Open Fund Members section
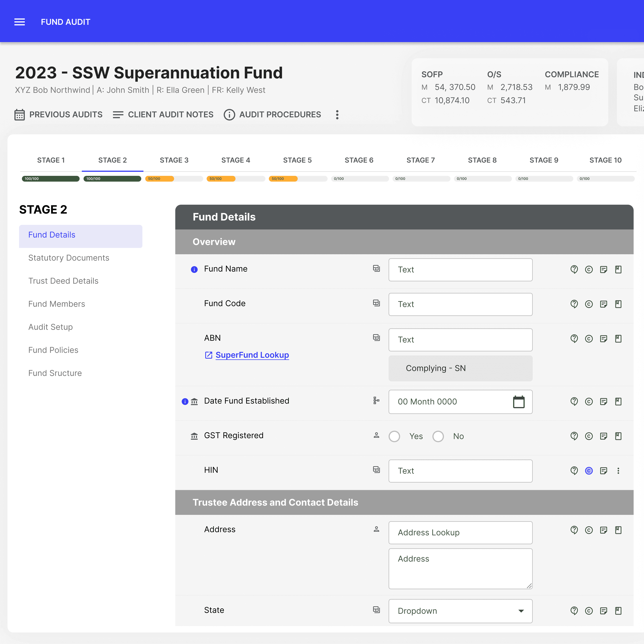This screenshot has height=644, width=644. (57, 304)
